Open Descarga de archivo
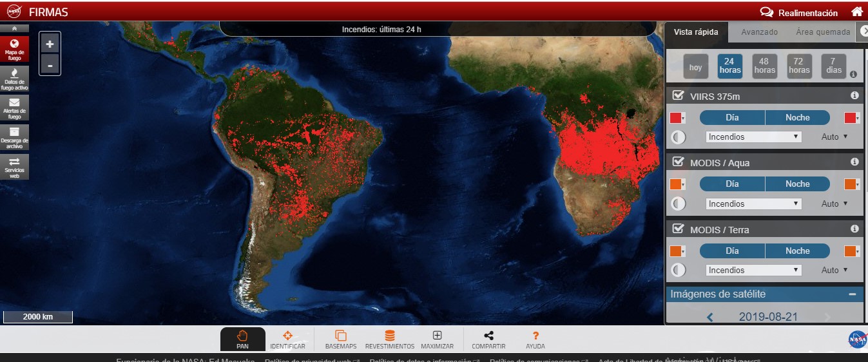868x362 pixels. 14,137
